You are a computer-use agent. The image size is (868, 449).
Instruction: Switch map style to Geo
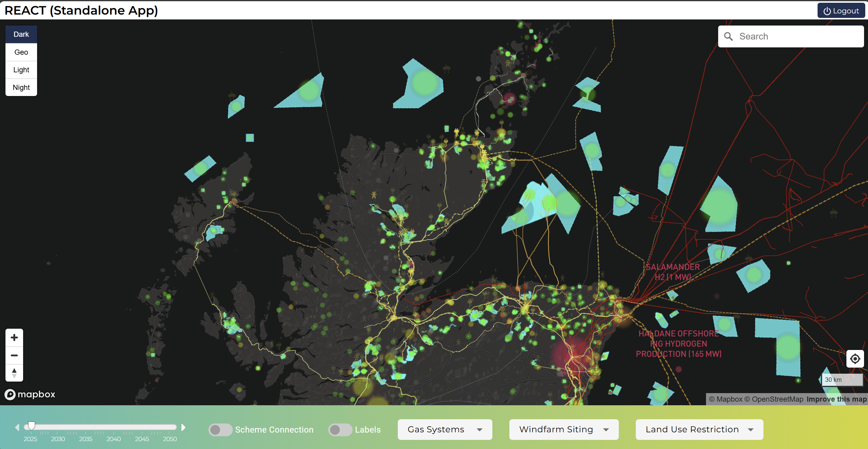21,52
